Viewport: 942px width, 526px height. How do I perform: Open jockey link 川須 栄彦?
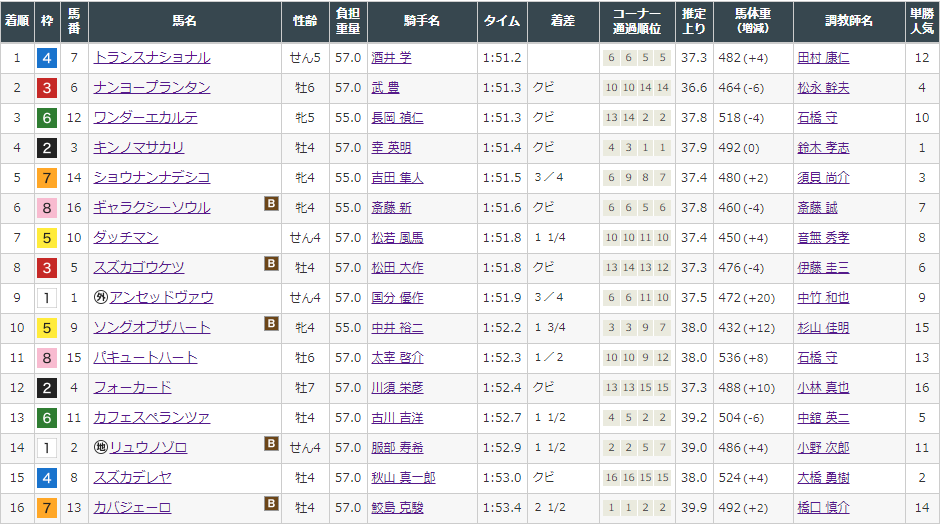(397, 388)
